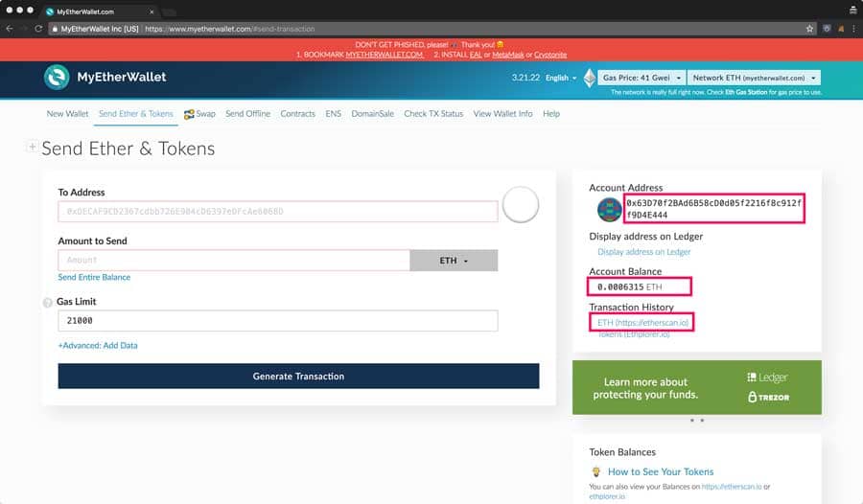The image size is (863, 504).
Task: Click the https://etherscan.io link under Token Balances
Action: pyautogui.click(x=732, y=487)
